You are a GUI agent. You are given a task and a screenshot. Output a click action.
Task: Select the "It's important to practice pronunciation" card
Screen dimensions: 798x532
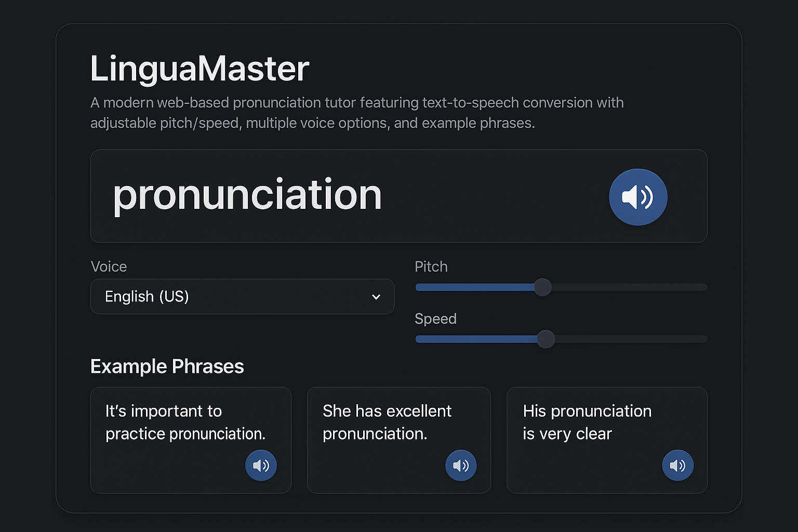point(191,440)
